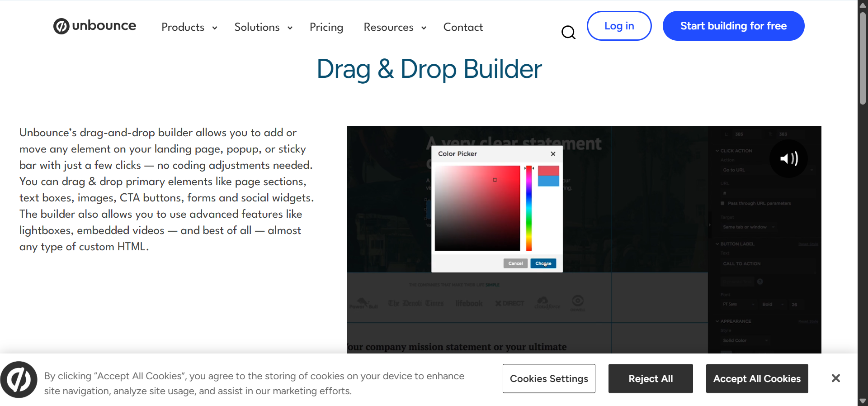Screen dimensions: 868x406
Task: Open Cookies Settings
Action: tap(549, 378)
